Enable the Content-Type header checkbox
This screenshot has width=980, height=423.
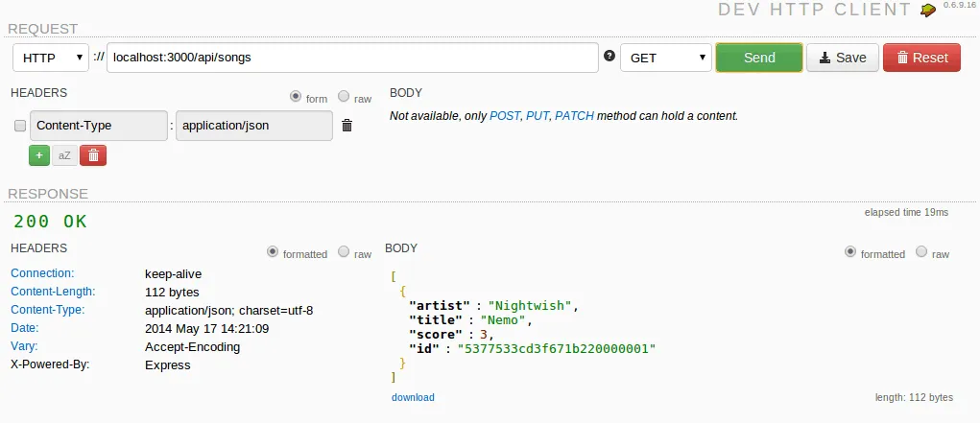20,126
